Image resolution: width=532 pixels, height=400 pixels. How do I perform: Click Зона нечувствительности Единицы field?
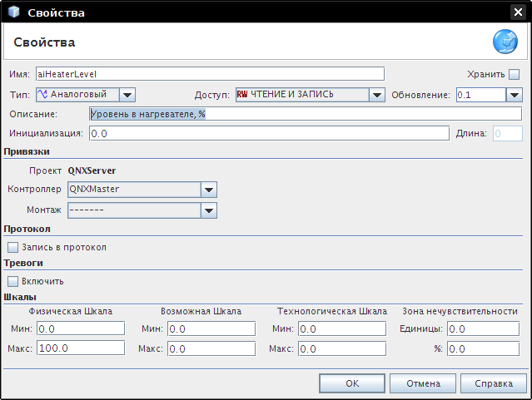point(483,328)
